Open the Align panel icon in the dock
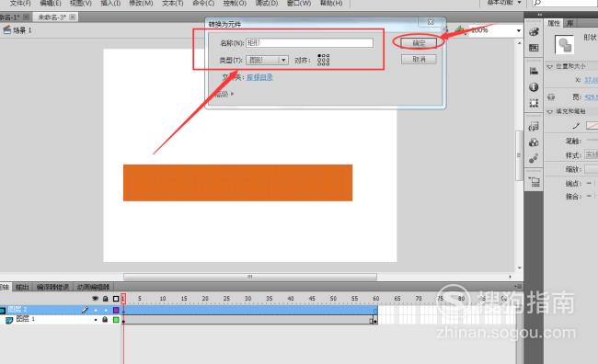 tap(534, 71)
